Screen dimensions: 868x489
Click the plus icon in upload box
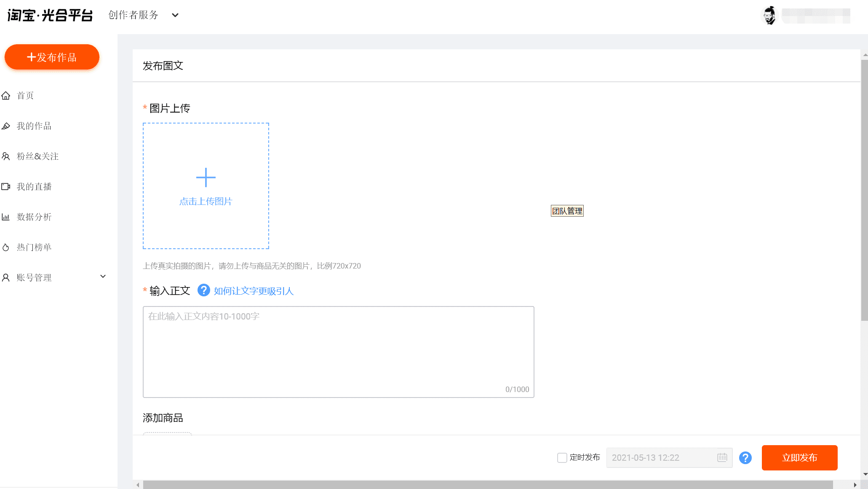coord(206,177)
